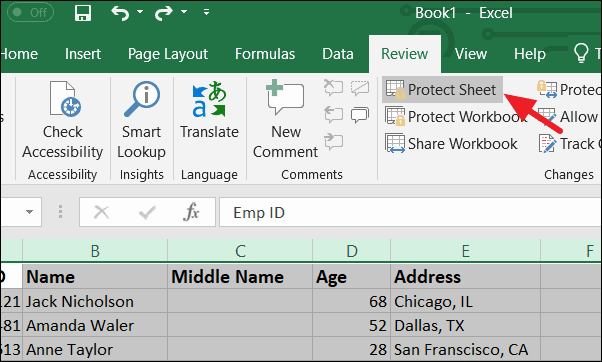Switch to the View tab
Image resolution: width=602 pixels, height=362 pixels.
pos(471,54)
